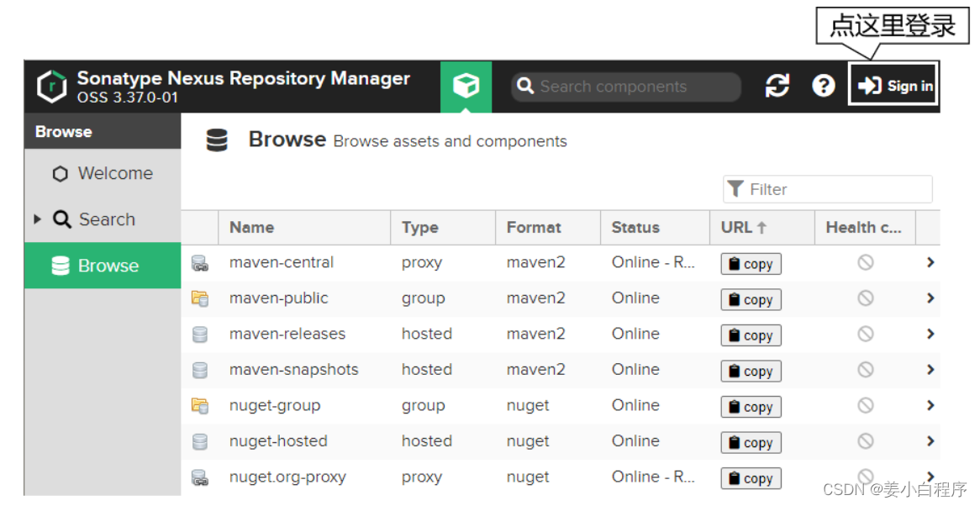Click health check icon for maven-public
980x506 pixels.
click(865, 298)
